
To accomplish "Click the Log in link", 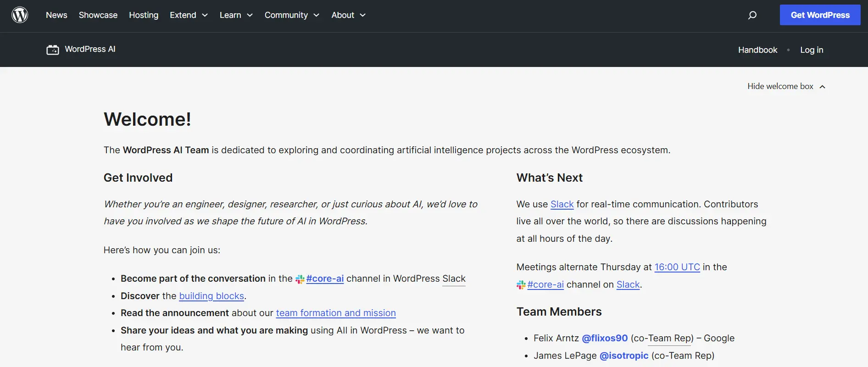I will click(812, 50).
